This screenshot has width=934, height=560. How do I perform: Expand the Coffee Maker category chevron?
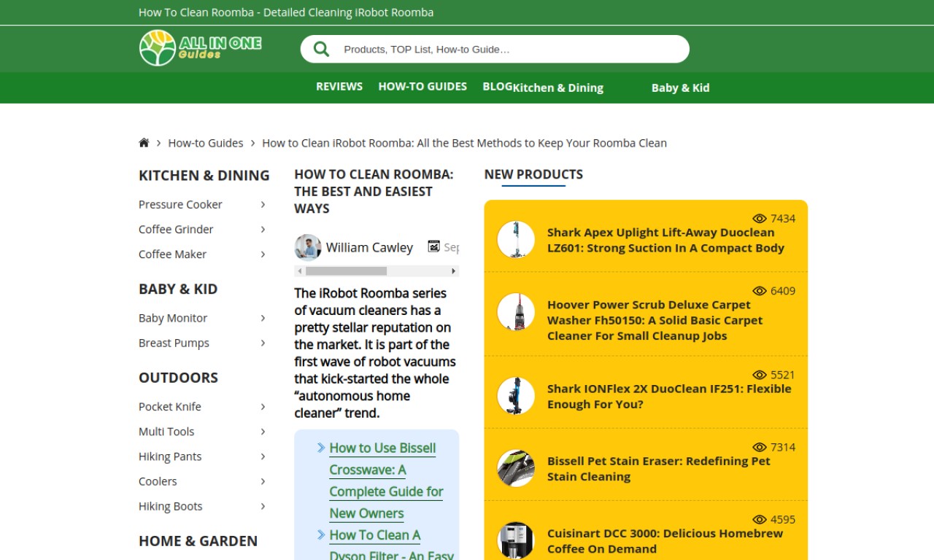[x=263, y=254]
